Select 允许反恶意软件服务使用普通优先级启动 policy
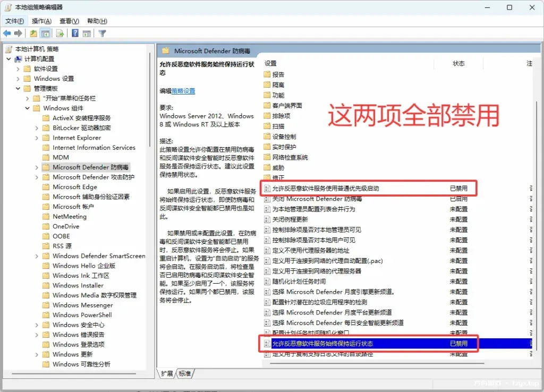The height and width of the screenshot is (392, 544). [325, 188]
